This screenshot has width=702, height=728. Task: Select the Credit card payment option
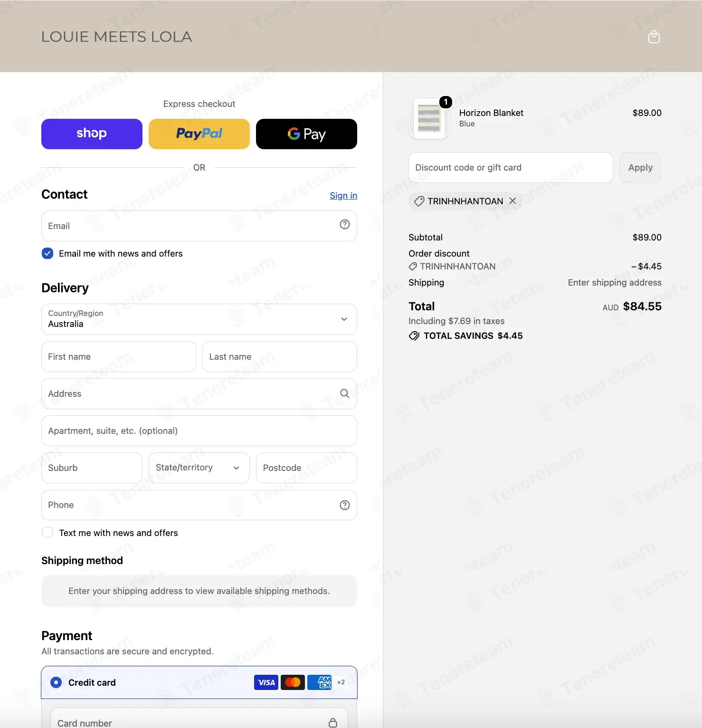click(56, 682)
